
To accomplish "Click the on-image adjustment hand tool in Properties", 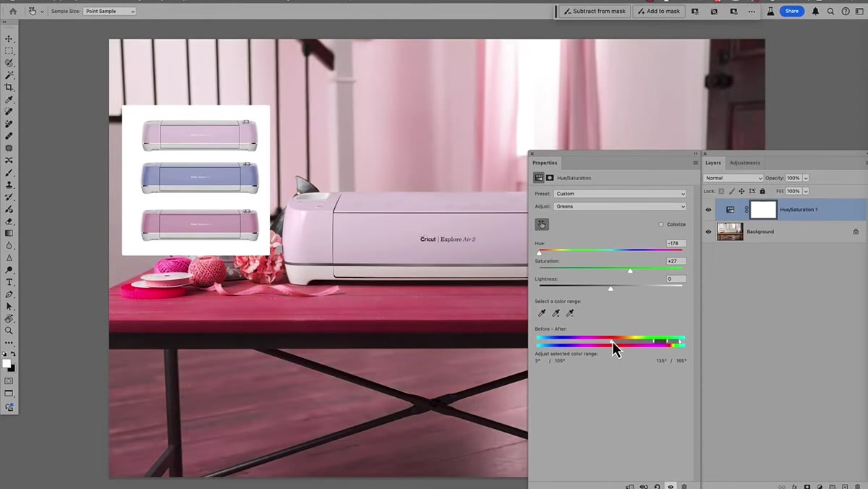I will point(542,225).
